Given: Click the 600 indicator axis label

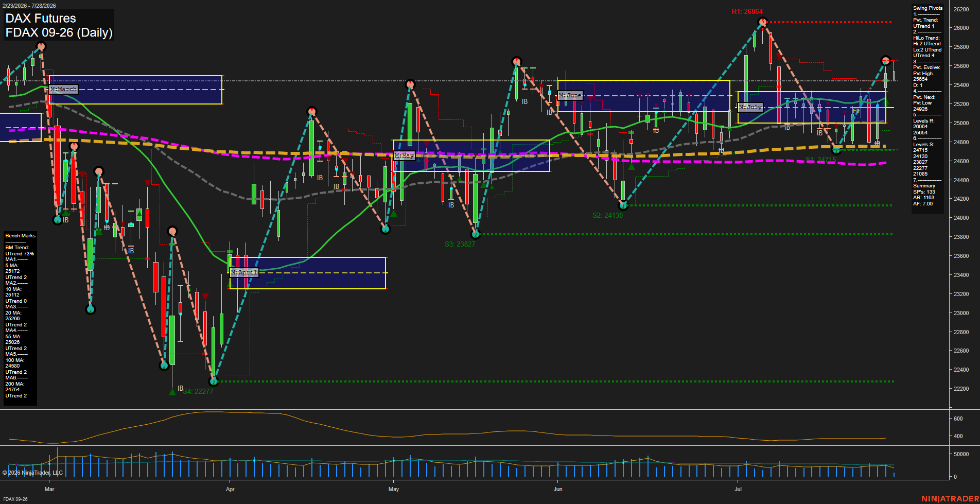Looking at the screenshot, I should tap(958, 419).
